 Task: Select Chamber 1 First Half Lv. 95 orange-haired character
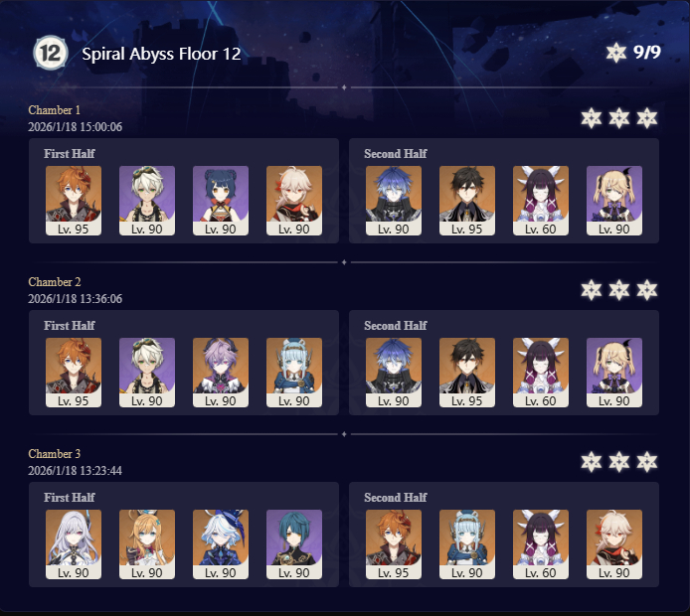point(74,201)
